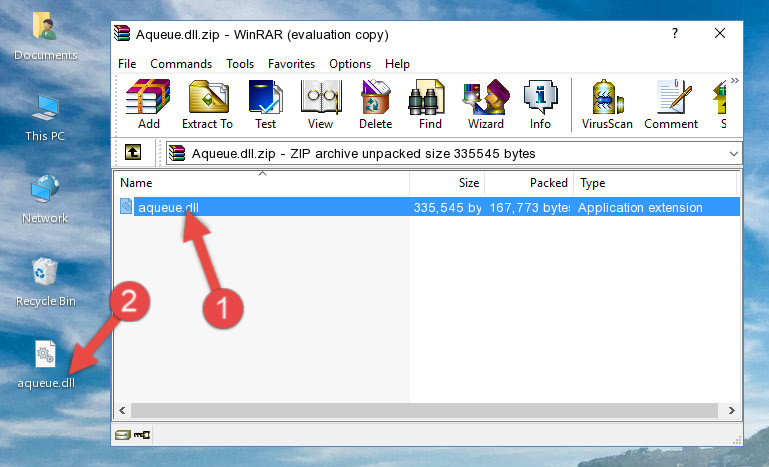Click the Application extension type cell

pyautogui.click(x=640, y=208)
